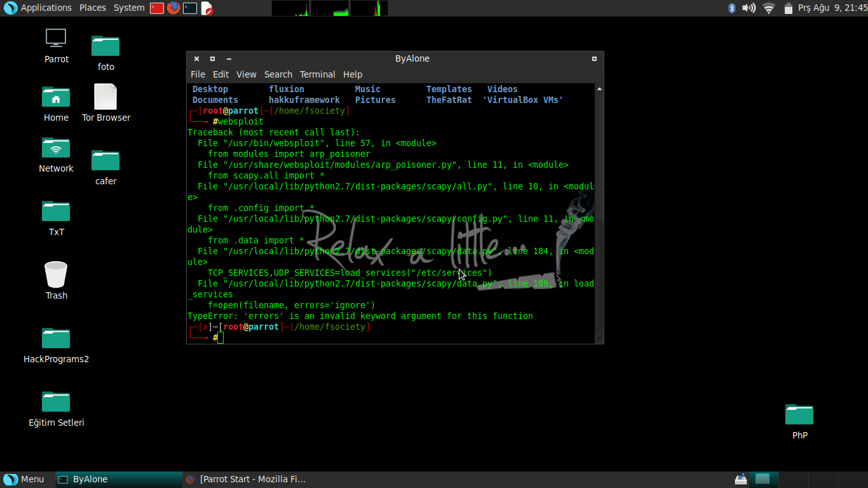Open the Eğitim Setleri folder
The height and width of the screenshot is (488, 868).
56,409
